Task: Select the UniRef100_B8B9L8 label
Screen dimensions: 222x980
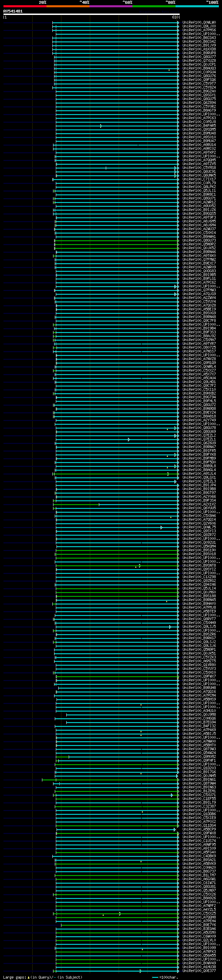Action: pyautogui.click(x=199, y=466)
